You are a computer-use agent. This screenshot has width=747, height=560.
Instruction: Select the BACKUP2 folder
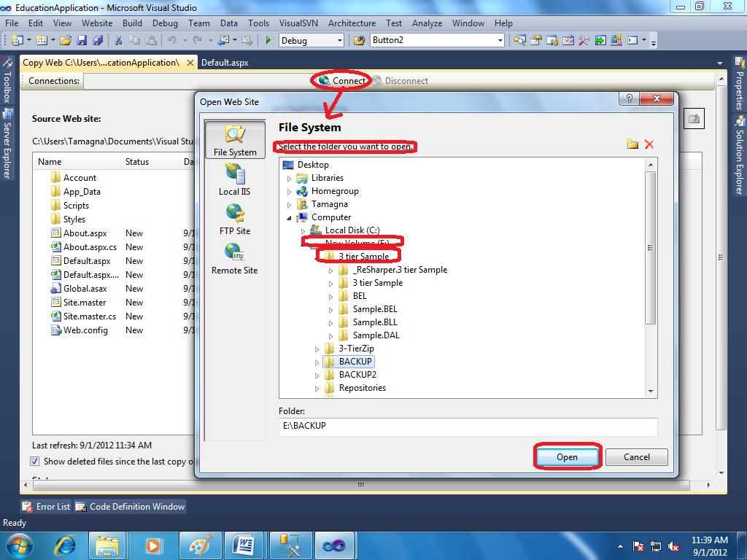tap(357, 375)
